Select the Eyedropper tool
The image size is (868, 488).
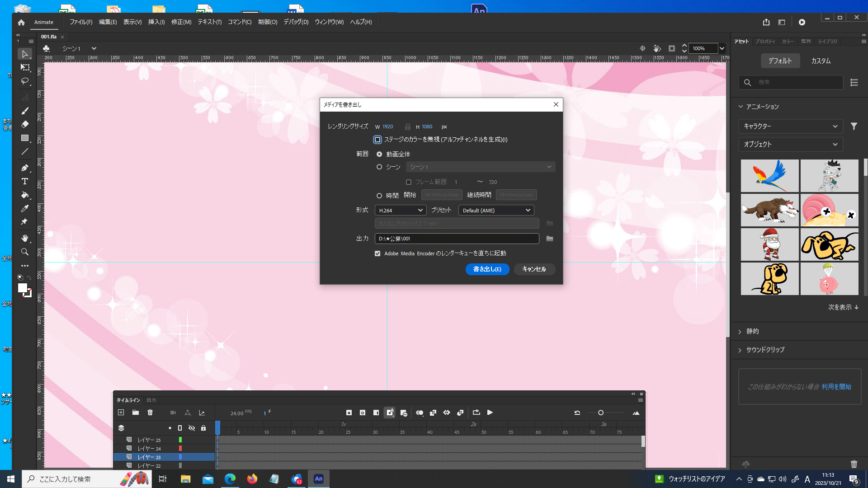tap(25, 208)
